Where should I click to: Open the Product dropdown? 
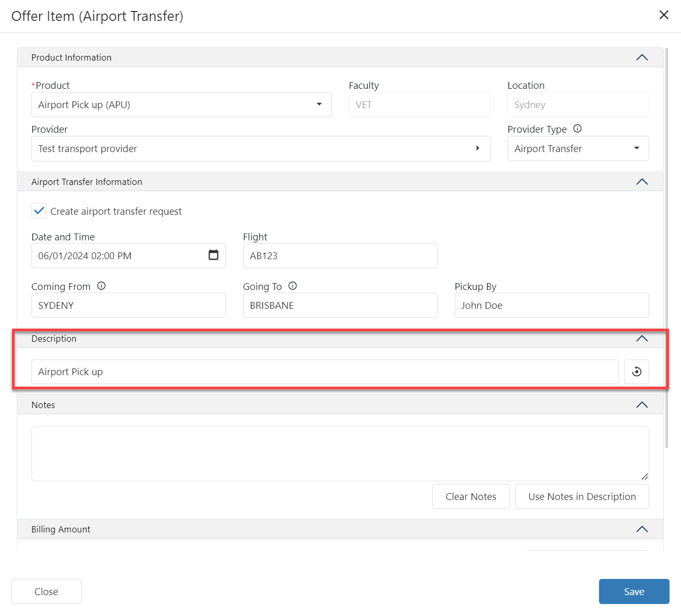click(319, 104)
